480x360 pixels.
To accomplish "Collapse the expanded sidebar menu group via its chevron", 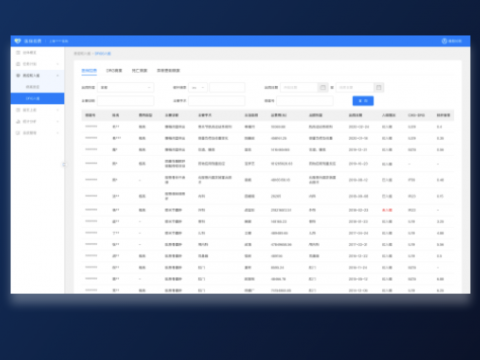I will tap(58, 76).
